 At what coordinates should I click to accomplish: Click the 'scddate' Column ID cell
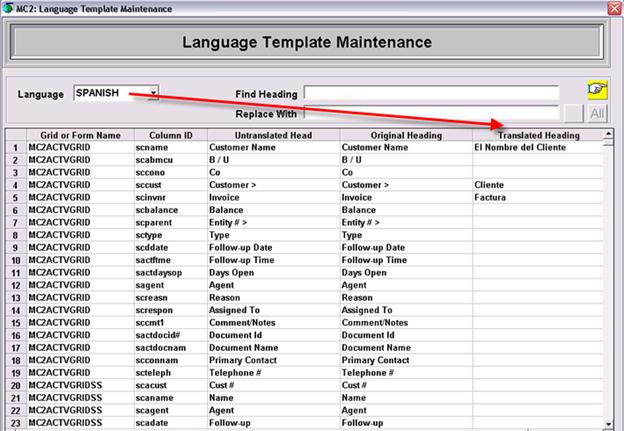(171, 248)
